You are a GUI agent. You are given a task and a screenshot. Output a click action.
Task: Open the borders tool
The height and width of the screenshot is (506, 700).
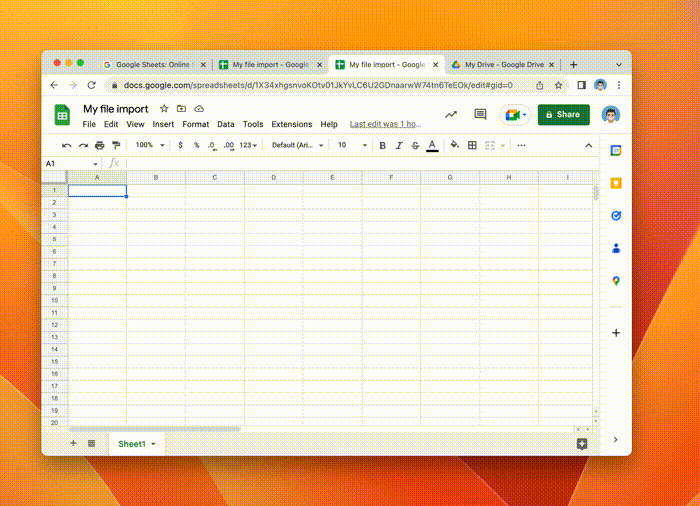pyautogui.click(x=472, y=145)
